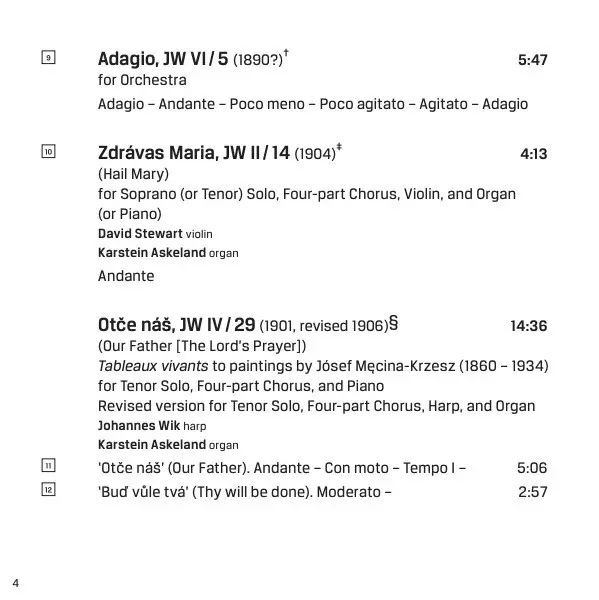Select the Zdrávas Maria, JW II / 14 title
Viewport: 599px width, 600px height.
click(194, 153)
